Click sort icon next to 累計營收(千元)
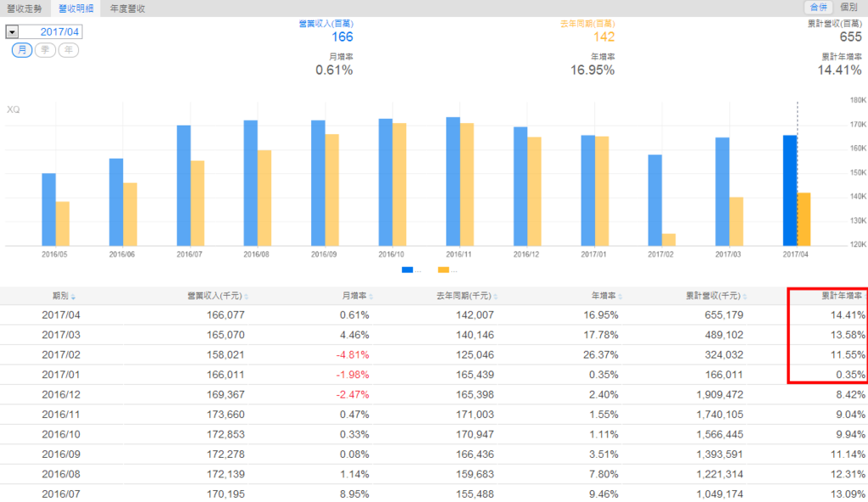 744,297
